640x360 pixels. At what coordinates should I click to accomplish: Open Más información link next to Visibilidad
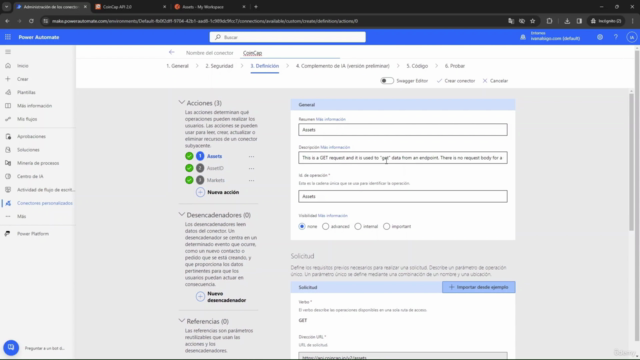pos(333,216)
